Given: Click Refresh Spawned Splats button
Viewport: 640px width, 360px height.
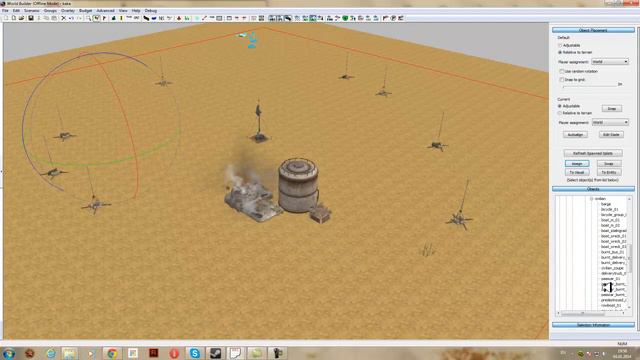Looking at the screenshot, I should click(x=593, y=153).
